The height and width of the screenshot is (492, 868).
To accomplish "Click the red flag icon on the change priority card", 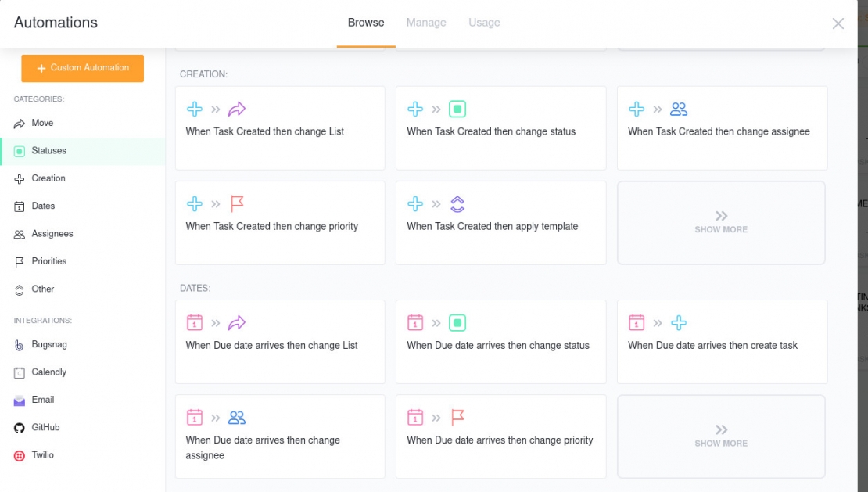I will 237,203.
